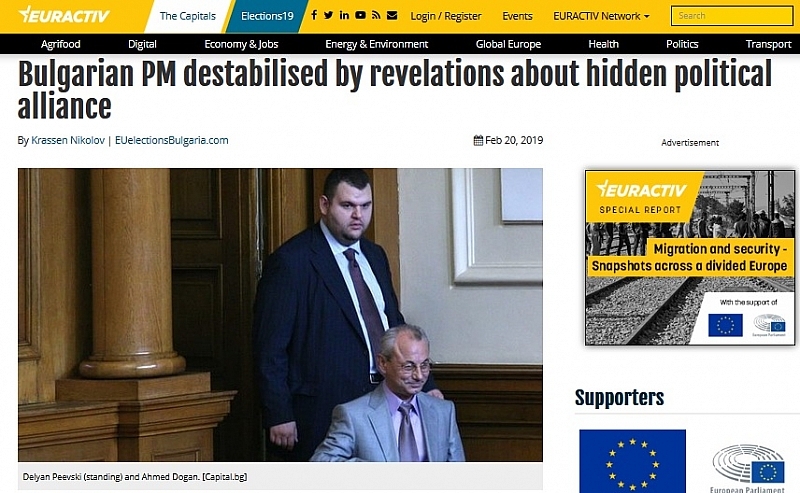
Task: Open the Agrifood section
Action: click(x=61, y=44)
